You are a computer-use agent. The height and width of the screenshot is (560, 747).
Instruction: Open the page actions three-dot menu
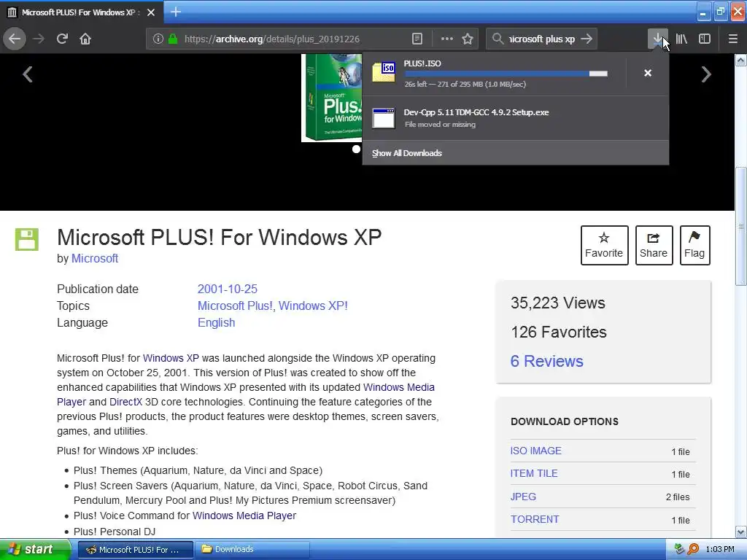click(x=447, y=39)
